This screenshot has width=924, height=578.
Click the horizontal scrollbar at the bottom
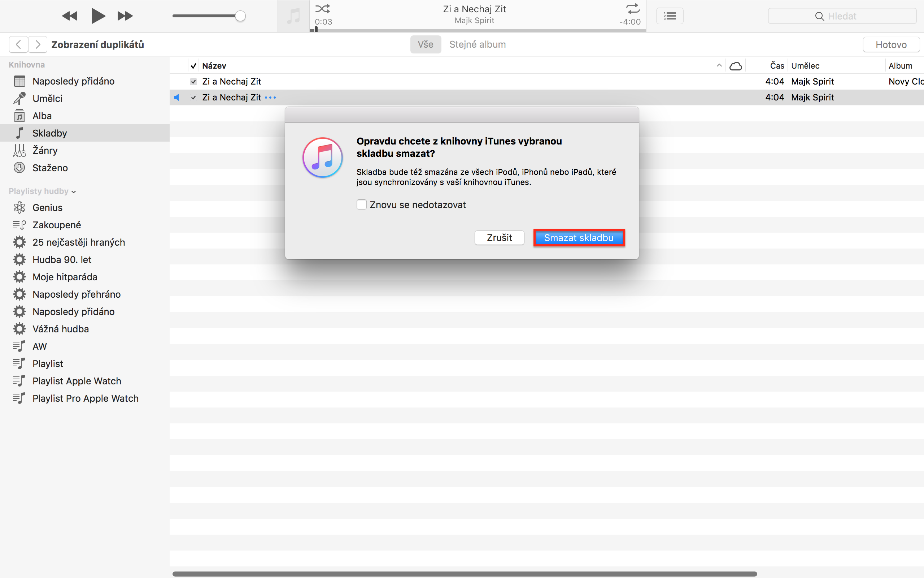465,574
